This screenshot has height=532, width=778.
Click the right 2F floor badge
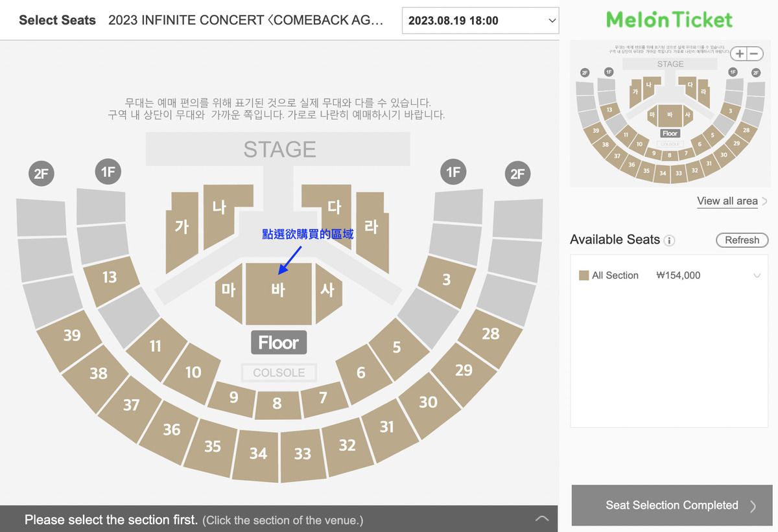(x=517, y=174)
